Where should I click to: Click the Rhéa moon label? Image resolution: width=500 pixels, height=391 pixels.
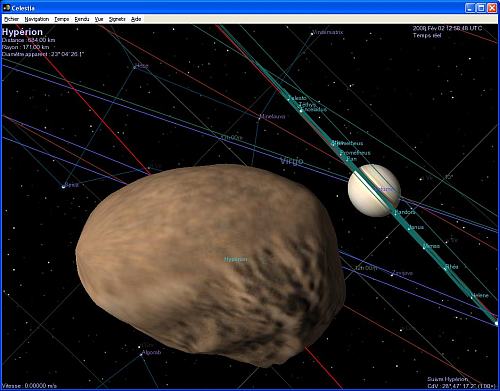pos(452,267)
